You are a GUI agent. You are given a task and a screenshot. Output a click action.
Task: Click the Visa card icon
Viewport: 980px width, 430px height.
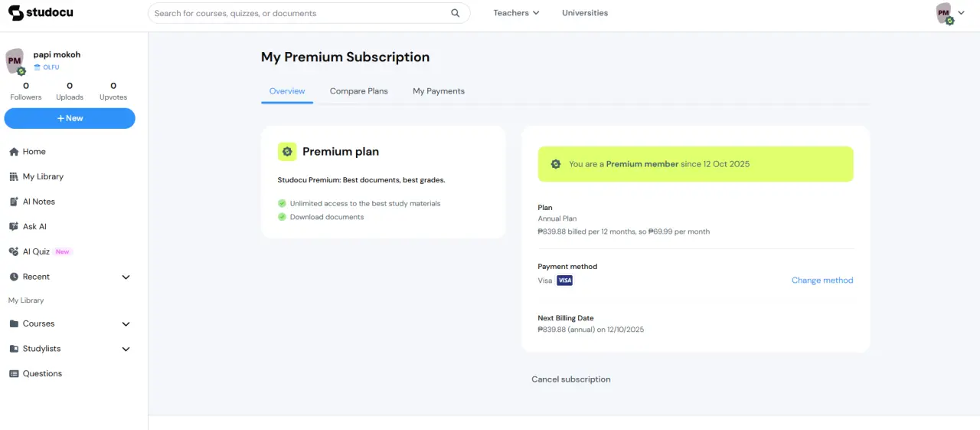[564, 281]
